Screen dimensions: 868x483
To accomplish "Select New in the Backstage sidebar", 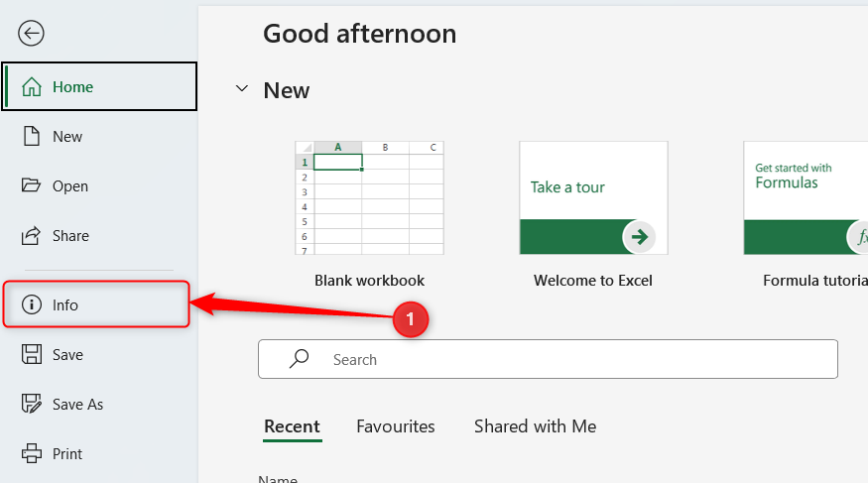I will click(x=99, y=136).
